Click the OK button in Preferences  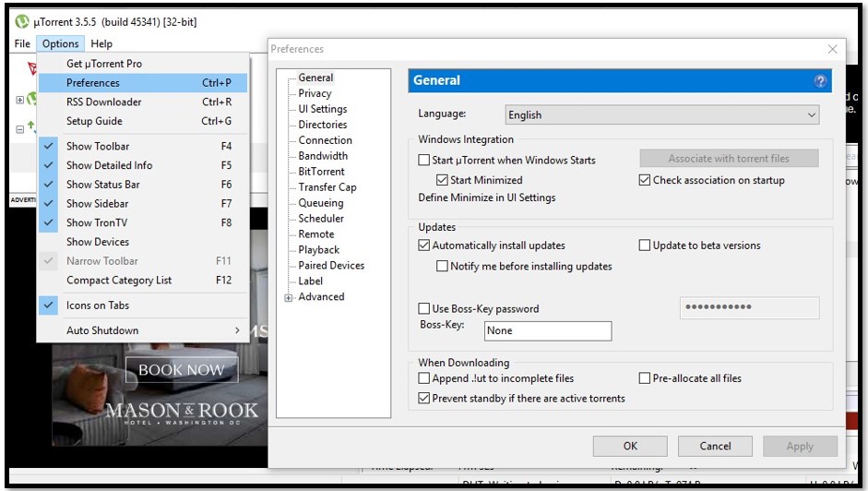coord(630,446)
